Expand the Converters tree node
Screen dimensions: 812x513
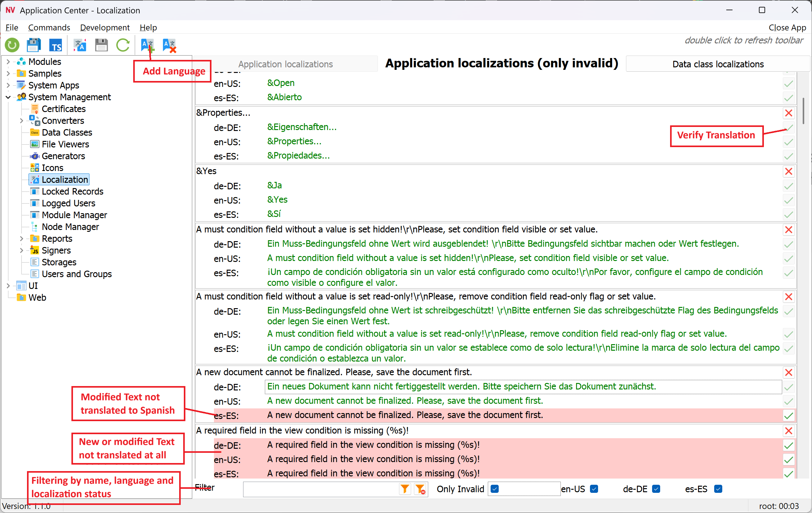point(22,121)
